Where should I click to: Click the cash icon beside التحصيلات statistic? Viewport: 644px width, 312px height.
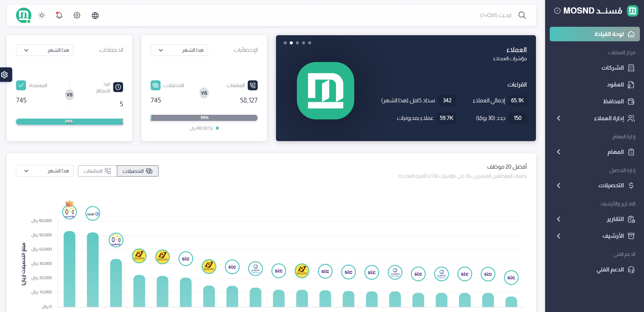click(x=155, y=85)
